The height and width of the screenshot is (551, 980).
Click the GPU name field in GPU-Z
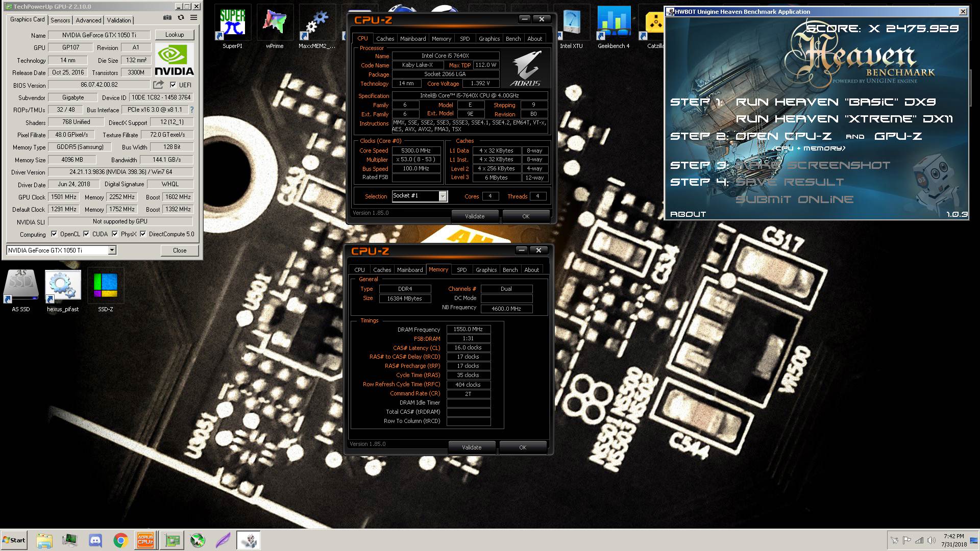99,35
